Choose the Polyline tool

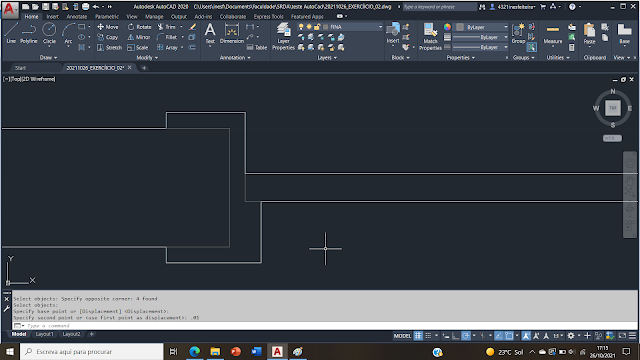click(x=29, y=33)
